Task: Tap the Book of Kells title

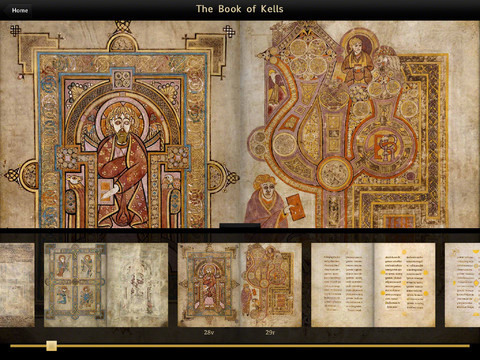Action: tap(240, 9)
